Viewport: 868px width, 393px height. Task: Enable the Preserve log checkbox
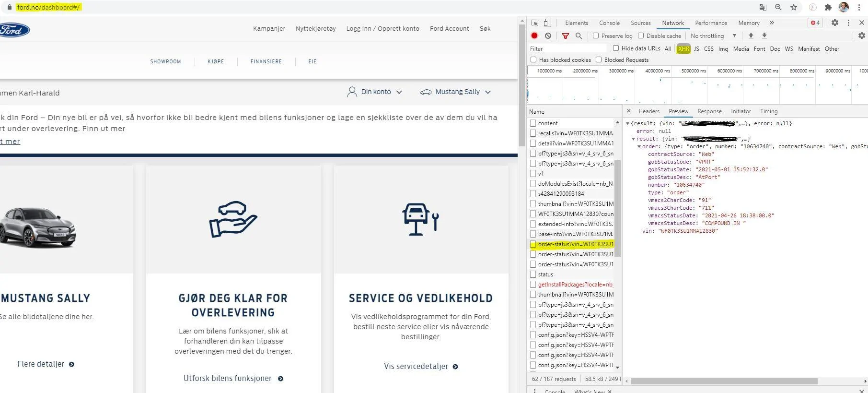tap(596, 36)
